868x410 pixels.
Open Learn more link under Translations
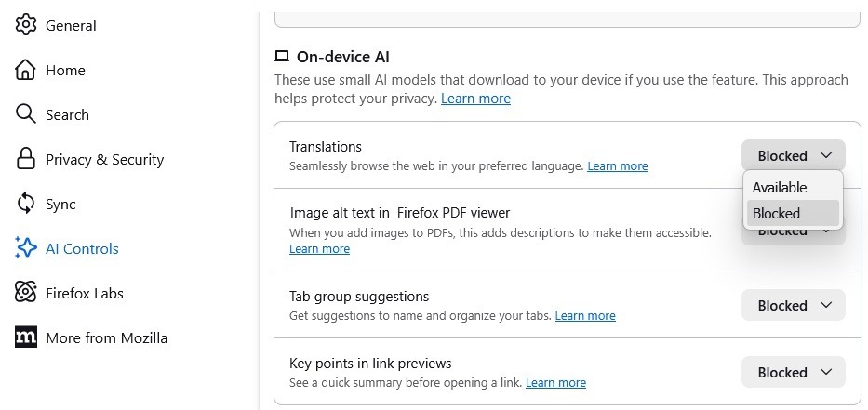pyautogui.click(x=617, y=166)
